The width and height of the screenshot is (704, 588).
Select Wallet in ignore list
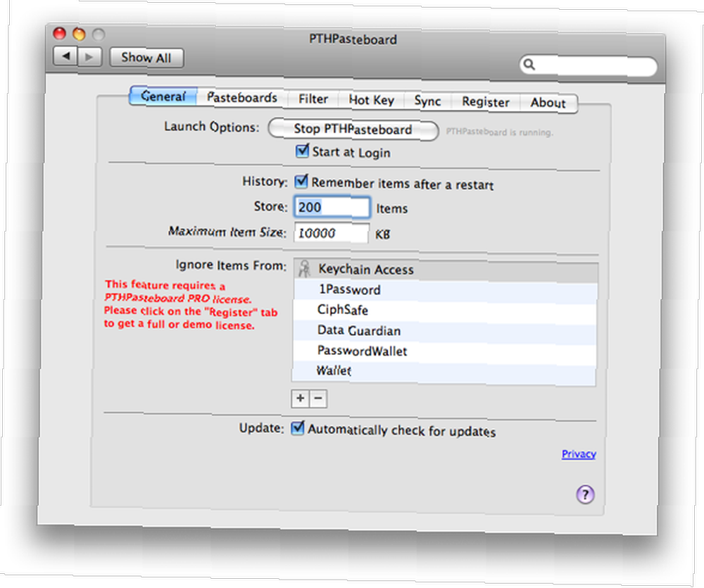tap(444, 373)
